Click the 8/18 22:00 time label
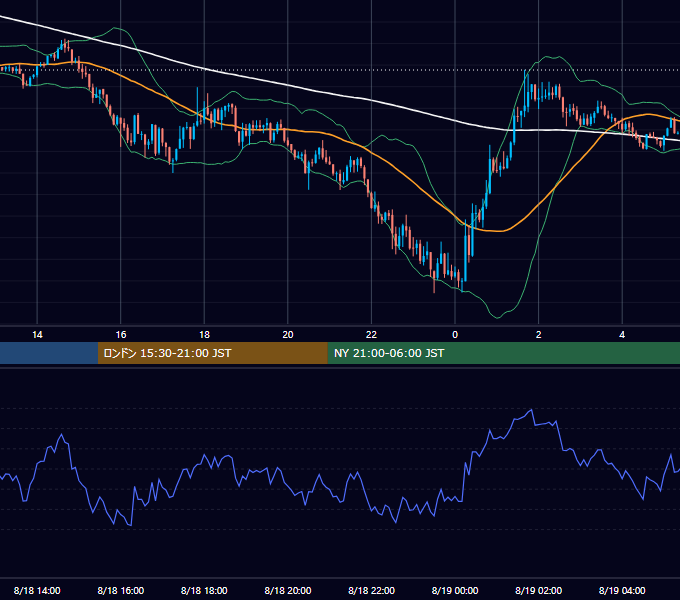The width and height of the screenshot is (680, 600). pos(372,590)
